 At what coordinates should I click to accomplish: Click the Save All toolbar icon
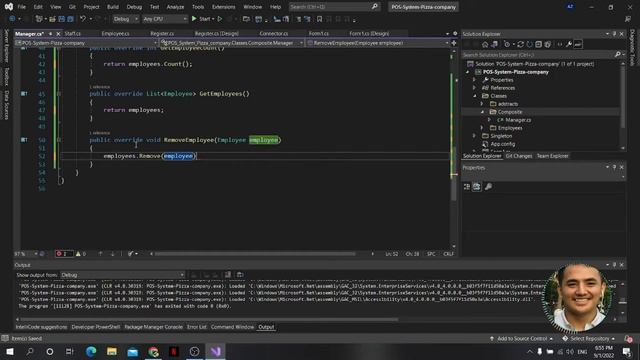(x=70, y=19)
